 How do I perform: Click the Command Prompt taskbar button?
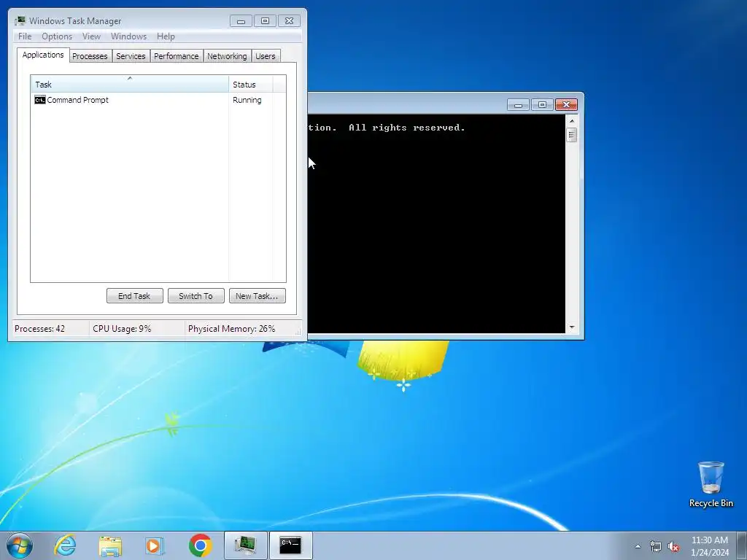tap(290, 545)
